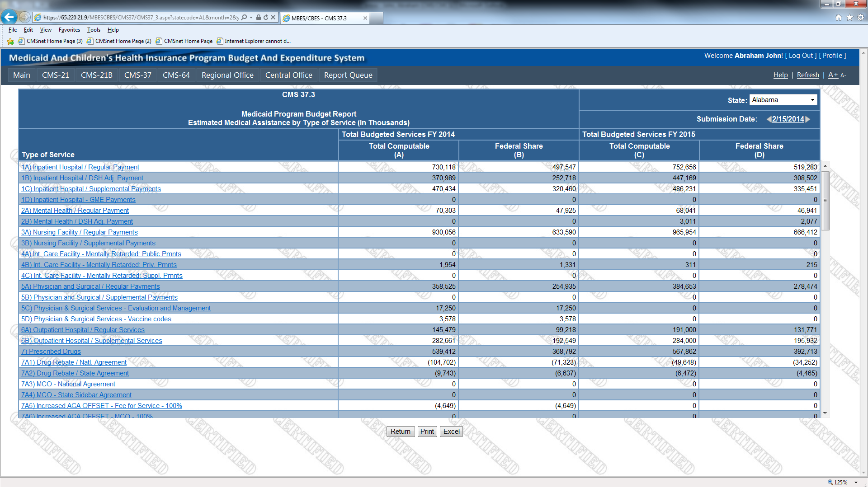Expand the address bar autocomplete dropdown arrow
The image size is (868, 488).
point(251,18)
